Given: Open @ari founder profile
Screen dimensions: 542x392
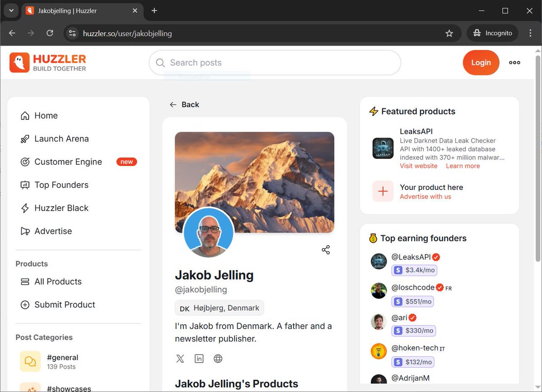Looking at the screenshot, I should [399, 318].
